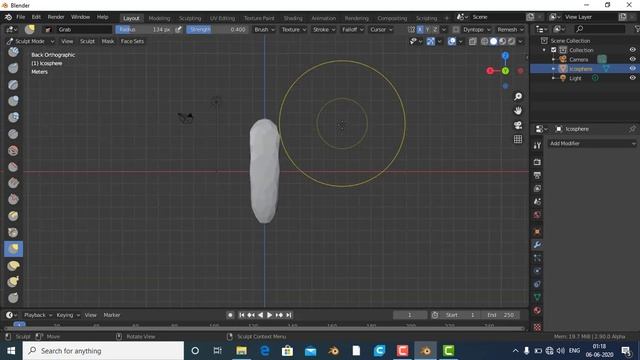This screenshot has width=640, height=360.
Task: Open the World properties tab
Action: [x=537, y=215]
